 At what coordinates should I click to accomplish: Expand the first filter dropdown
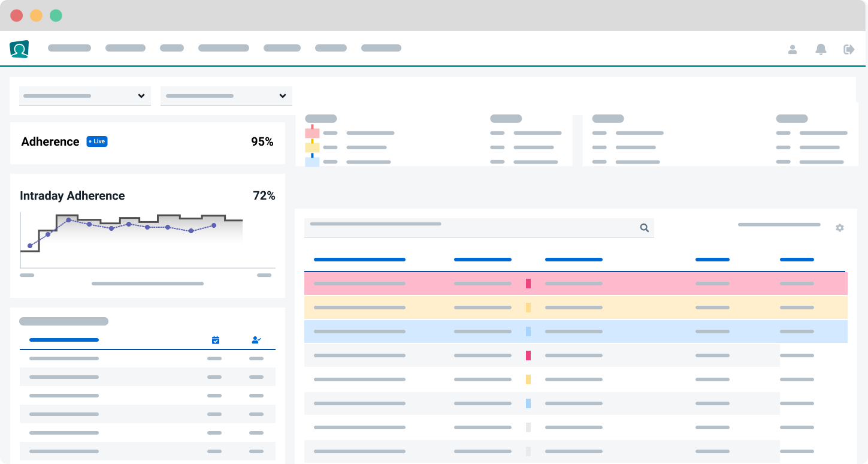pyautogui.click(x=85, y=96)
